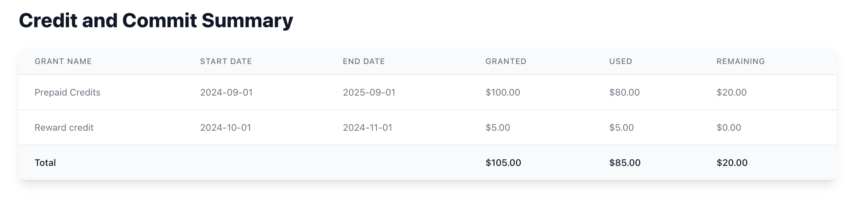
Task: Click the END DATE column header
Action: pos(364,61)
